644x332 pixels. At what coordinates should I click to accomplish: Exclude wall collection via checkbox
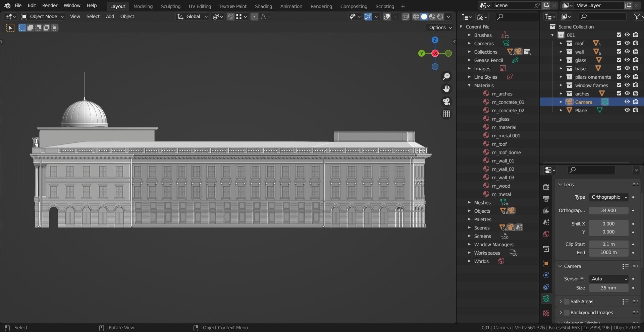tap(619, 52)
